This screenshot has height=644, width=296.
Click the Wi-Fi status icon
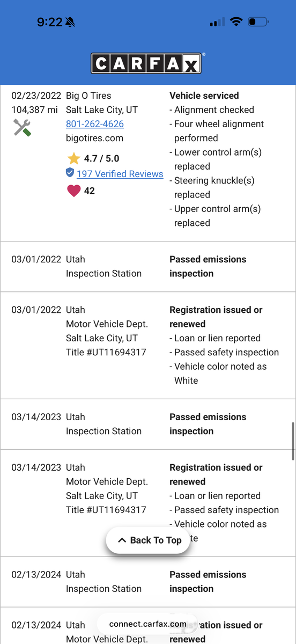click(x=236, y=22)
